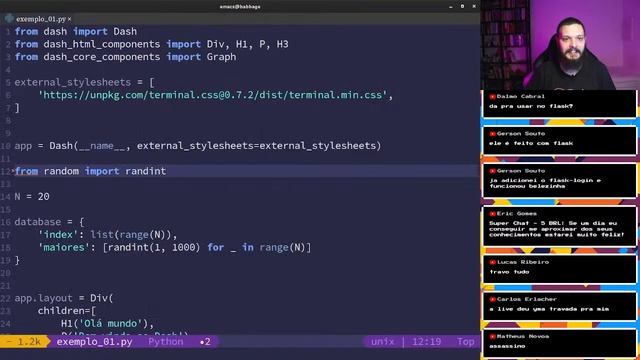Click the flask-login chat message
640x360 pixels.
pos(560,181)
